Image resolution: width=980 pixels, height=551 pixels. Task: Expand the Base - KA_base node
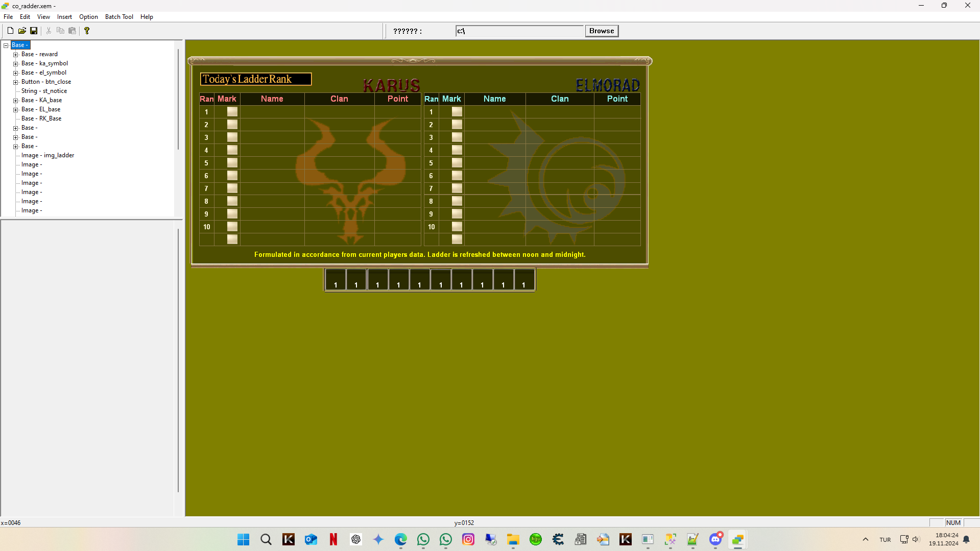click(16, 100)
